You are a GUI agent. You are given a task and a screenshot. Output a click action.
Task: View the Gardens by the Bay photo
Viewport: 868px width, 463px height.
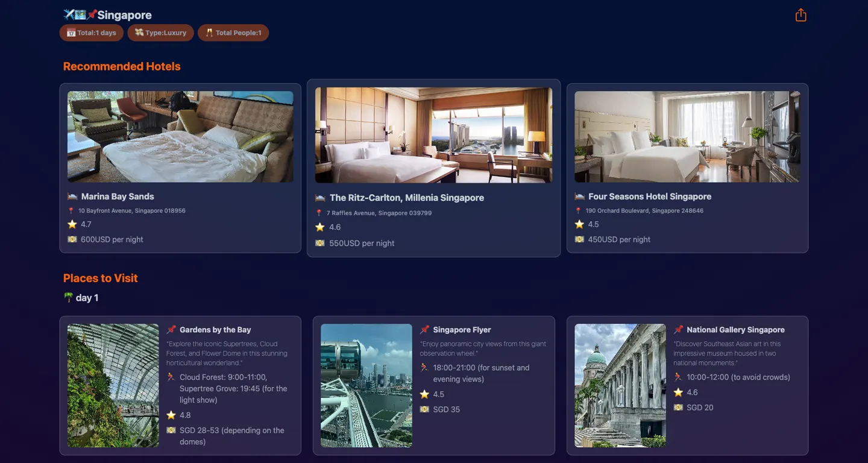pos(113,386)
